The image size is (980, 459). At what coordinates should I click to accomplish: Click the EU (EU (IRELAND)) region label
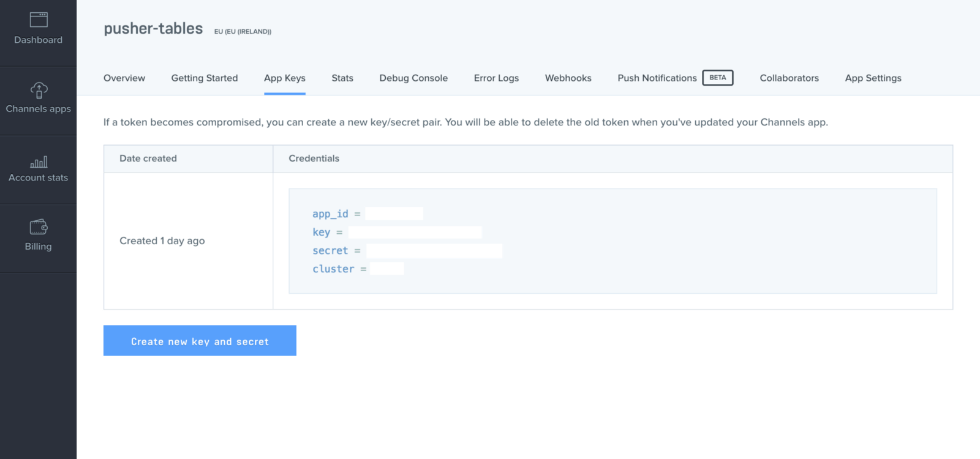[243, 31]
